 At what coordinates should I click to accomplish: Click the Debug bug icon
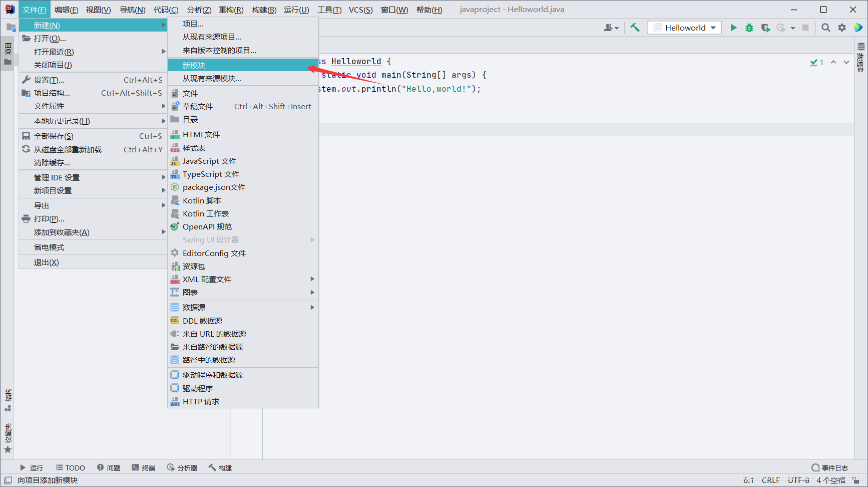(x=749, y=28)
